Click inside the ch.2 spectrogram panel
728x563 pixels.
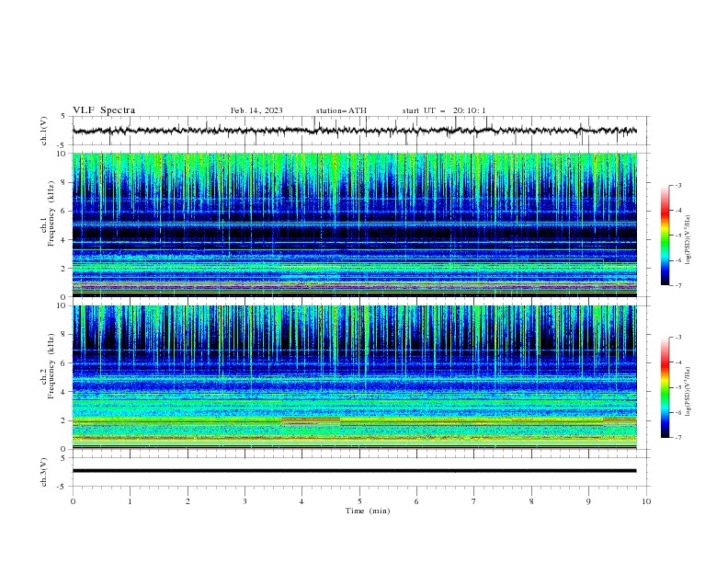(354, 377)
